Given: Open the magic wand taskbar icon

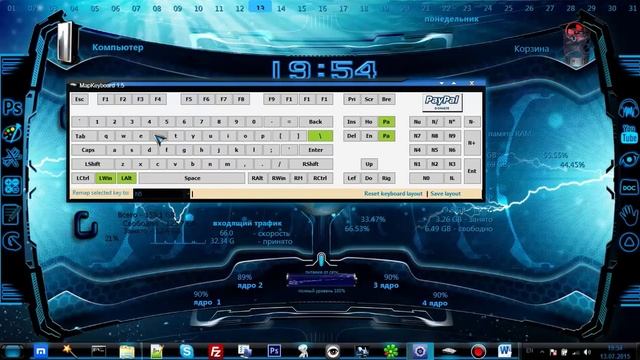Looking at the screenshot, I should click(x=69, y=351).
